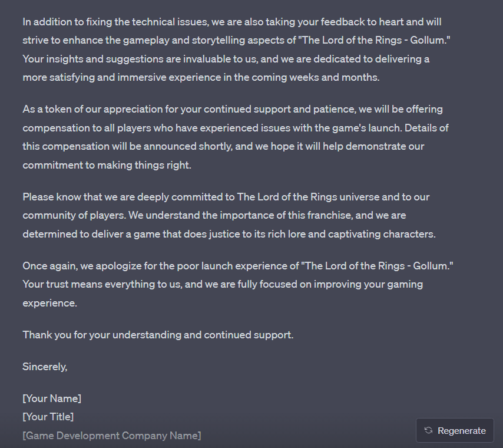This screenshot has height=448, width=503.
Task: Click the paragraph starting "Please know that"
Action: (x=230, y=215)
